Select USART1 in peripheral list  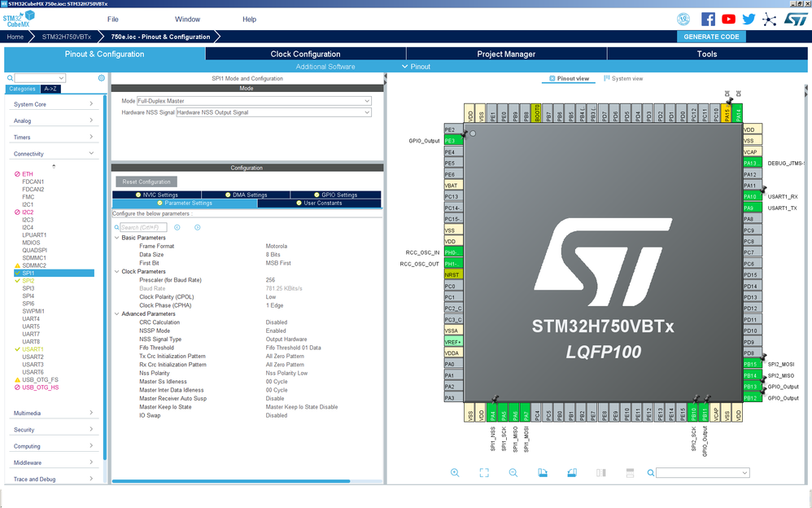pos(33,349)
